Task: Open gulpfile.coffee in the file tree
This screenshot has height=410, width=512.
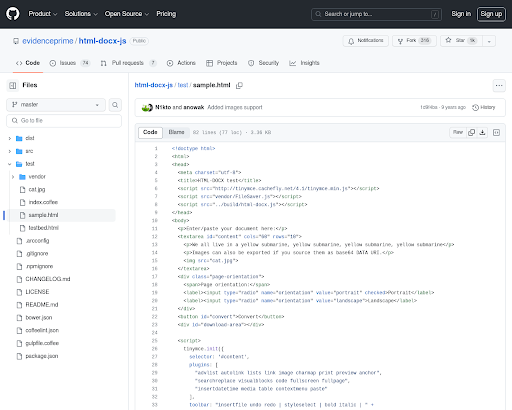Action: click(42, 343)
